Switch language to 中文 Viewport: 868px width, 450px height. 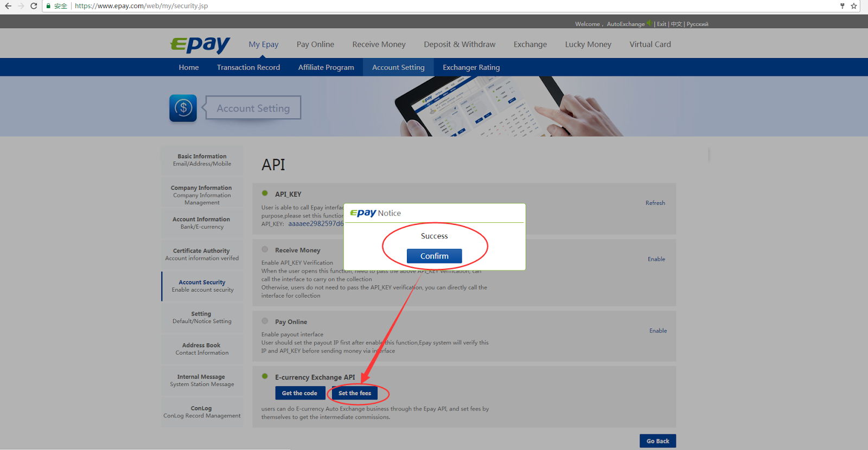tap(676, 24)
